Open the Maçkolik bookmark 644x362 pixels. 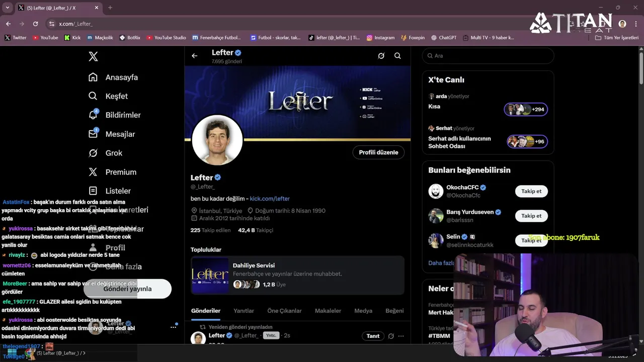[x=100, y=38]
